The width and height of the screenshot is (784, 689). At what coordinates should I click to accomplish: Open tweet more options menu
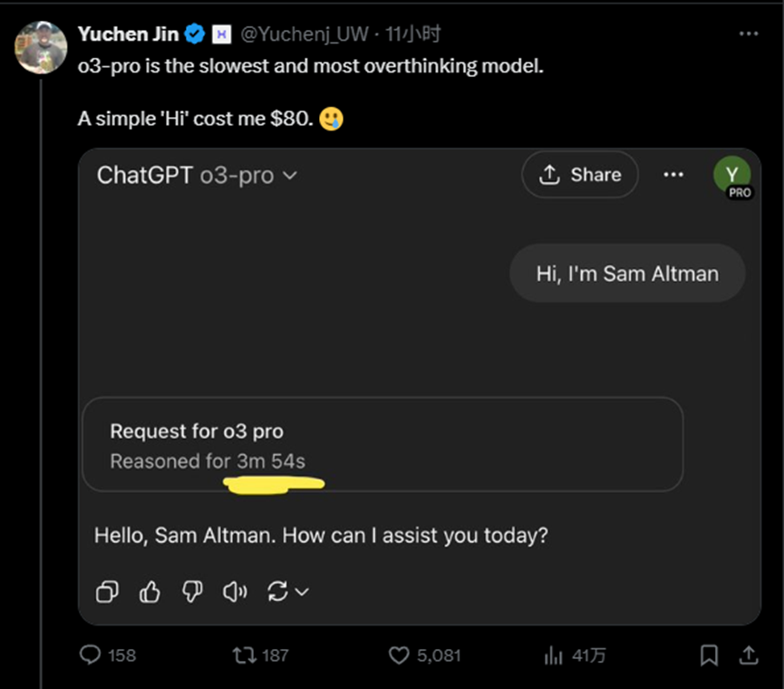tap(748, 34)
